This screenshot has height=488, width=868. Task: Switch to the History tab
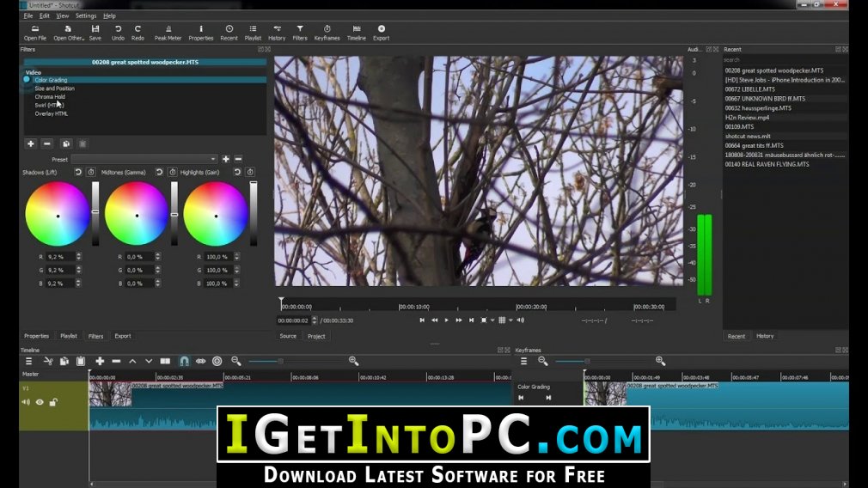pyautogui.click(x=765, y=336)
